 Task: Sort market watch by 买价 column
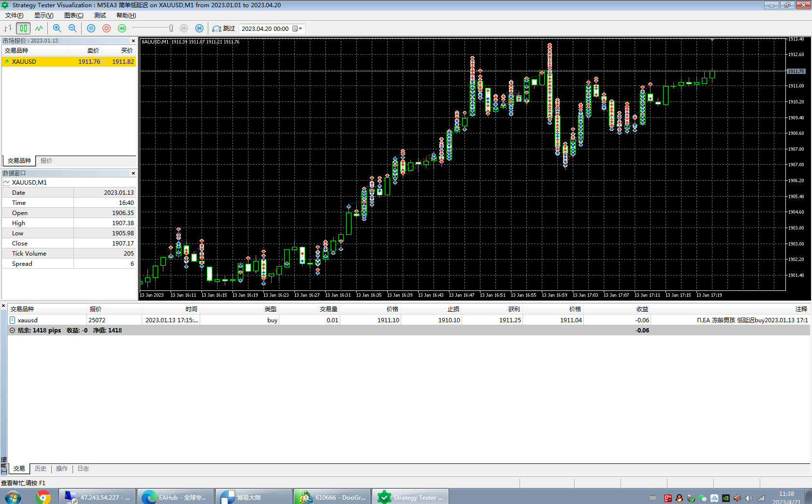click(119, 50)
